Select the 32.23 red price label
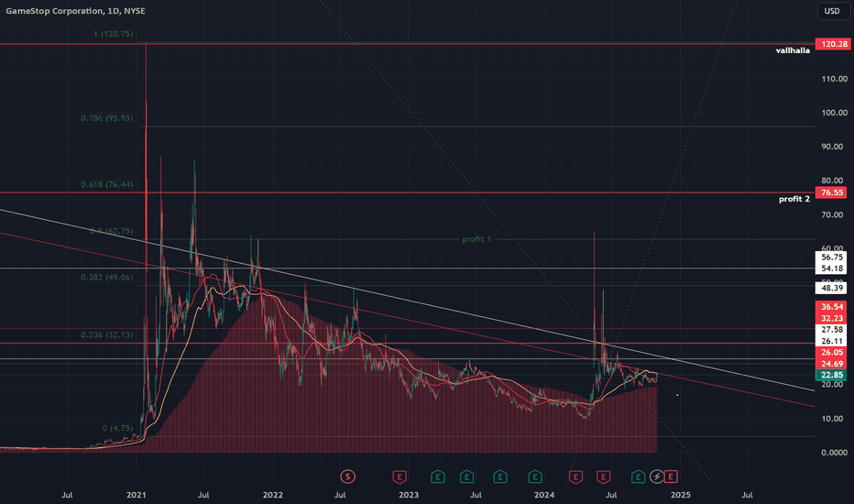Image resolution: width=854 pixels, height=504 pixels. (x=831, y=318)
